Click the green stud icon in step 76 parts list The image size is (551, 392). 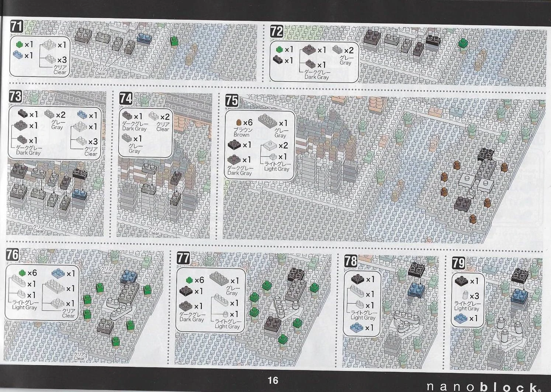tap(22, 273)
